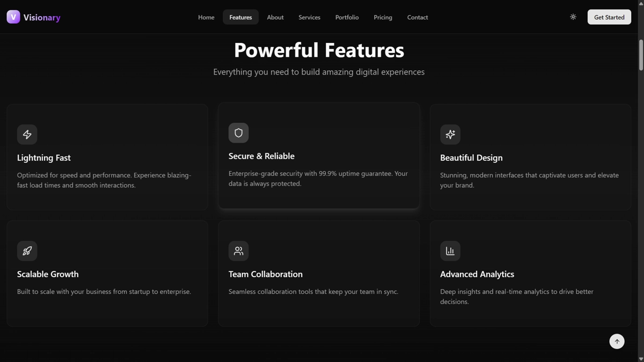Navigate to Services in the navbar
Viewport: 644px width, 362px height.
[309, 17]
